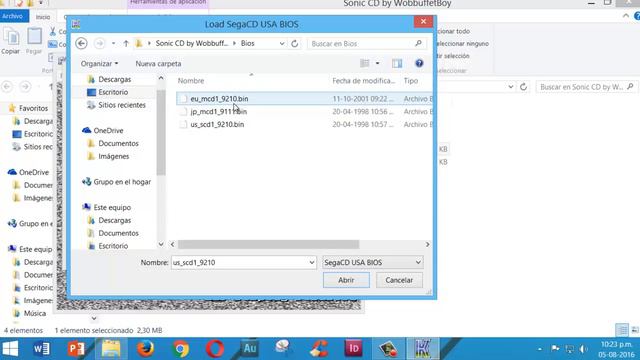
Task: Open recent locations dropdown in dialog
Action: [x=113, y=43]
